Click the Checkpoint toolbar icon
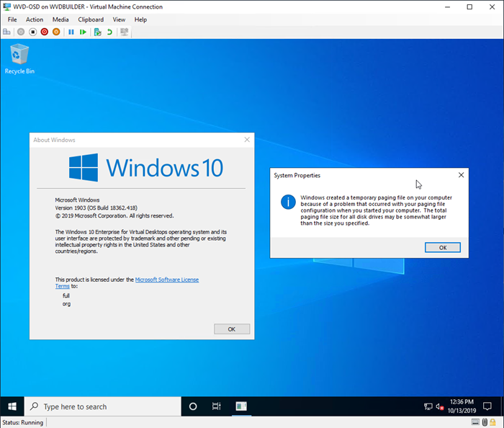504x428 pixels. [x=97, y=32]
